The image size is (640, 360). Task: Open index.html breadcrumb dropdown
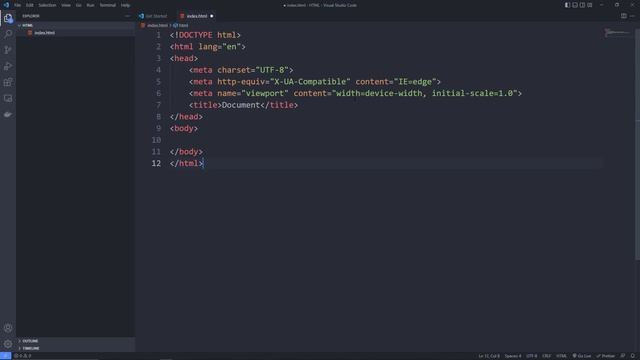point(157,25)
